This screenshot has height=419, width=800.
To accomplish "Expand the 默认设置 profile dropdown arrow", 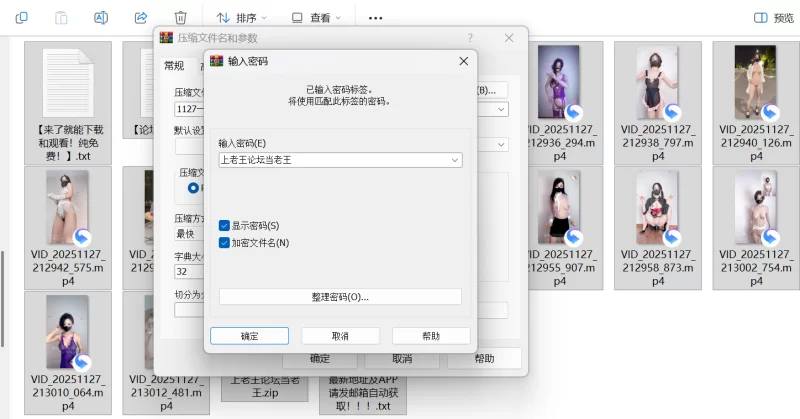I will pos(501,144).
